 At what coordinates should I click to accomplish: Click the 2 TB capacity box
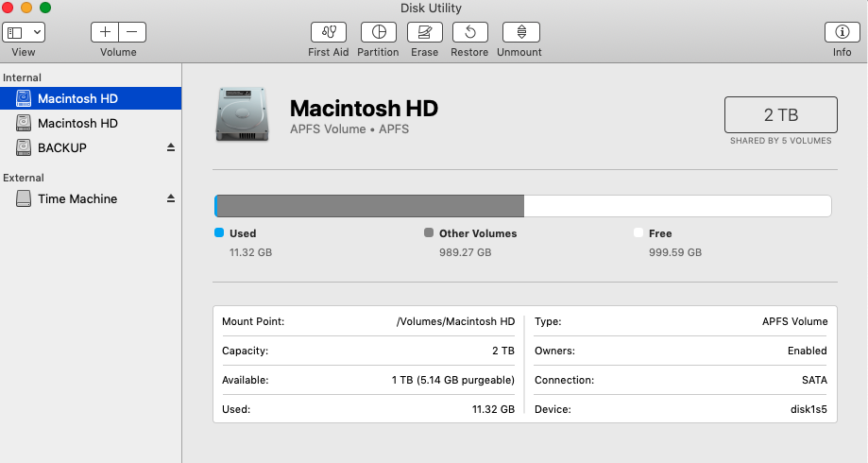click(x=780, y=114)
